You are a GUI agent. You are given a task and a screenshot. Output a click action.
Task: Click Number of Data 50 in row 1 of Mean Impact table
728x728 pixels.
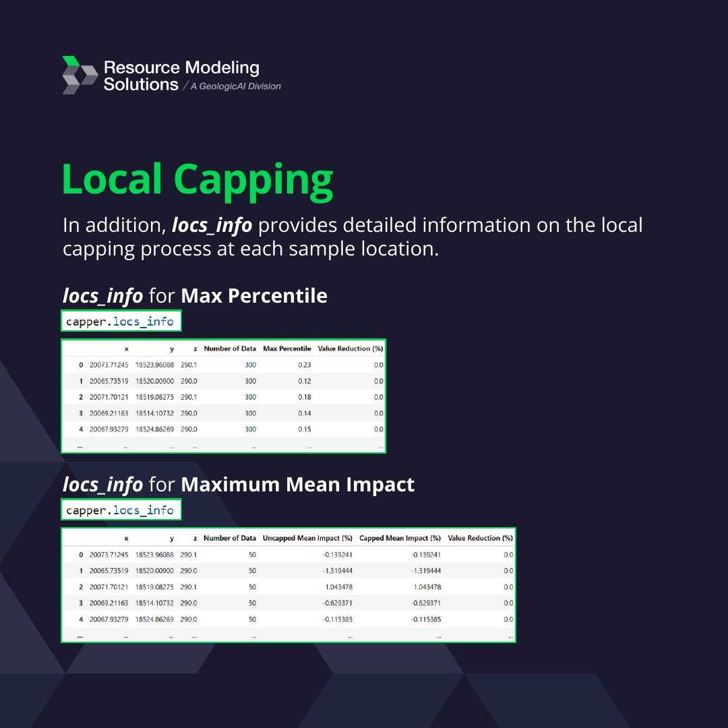(x=252, y=571)
